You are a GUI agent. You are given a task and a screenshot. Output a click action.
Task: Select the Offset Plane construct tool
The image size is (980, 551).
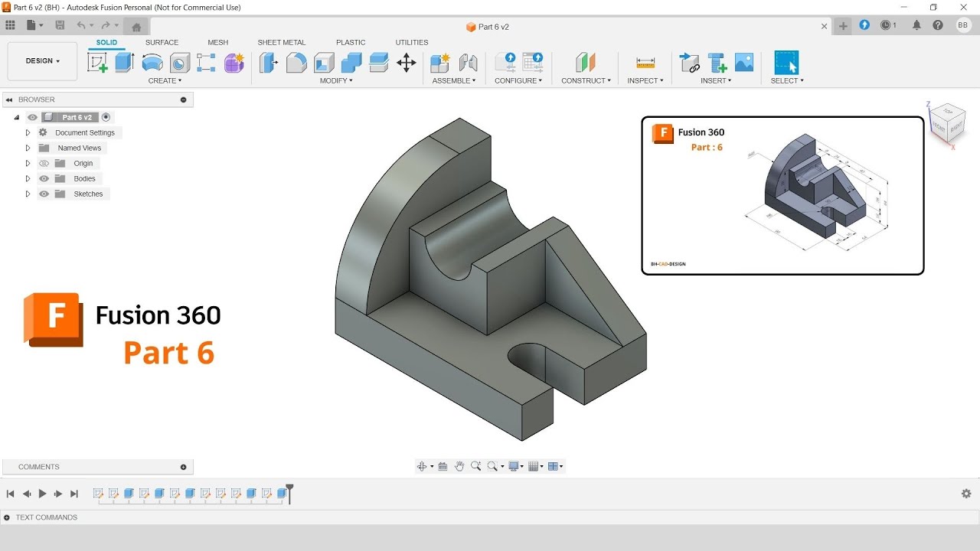[x=586, y=63]
